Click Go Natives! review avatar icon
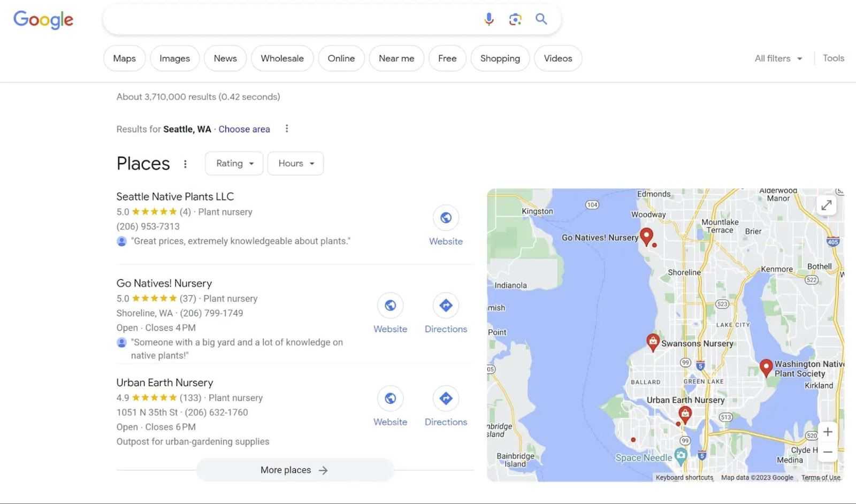The width and height of the screenshot is (856, 504). coord(121,342)
